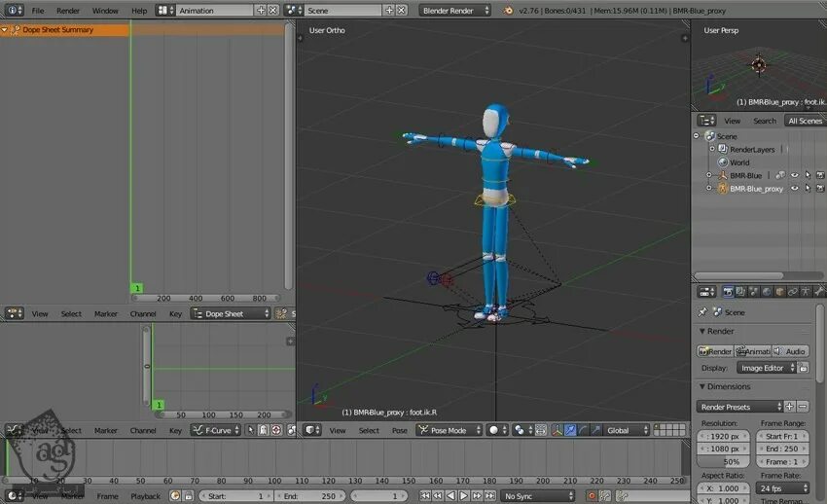Open the Blender Render engine dropdown

click(x=454, y=10)
